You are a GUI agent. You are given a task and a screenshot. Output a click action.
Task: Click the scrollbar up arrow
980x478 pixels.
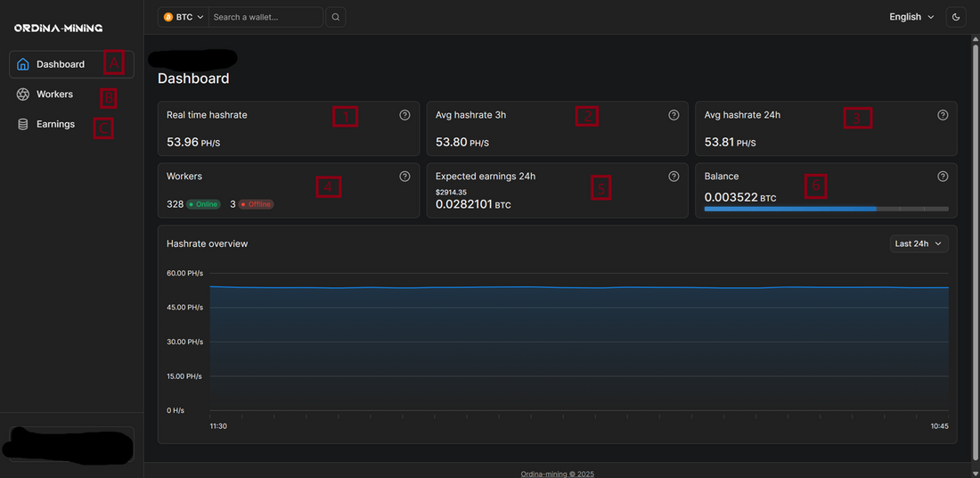(x=975, y=39)
